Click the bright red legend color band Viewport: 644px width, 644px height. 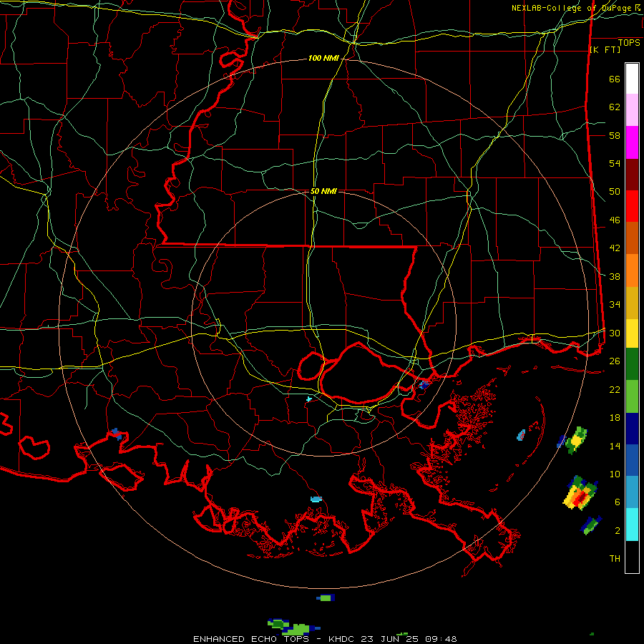(632, 206)
